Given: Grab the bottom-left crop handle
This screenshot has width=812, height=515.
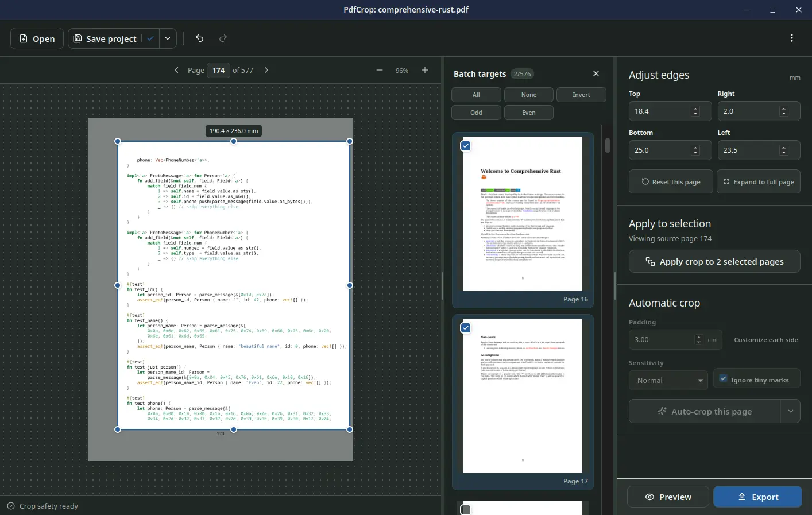Looking at the screenshot, I should pos(118,429).
